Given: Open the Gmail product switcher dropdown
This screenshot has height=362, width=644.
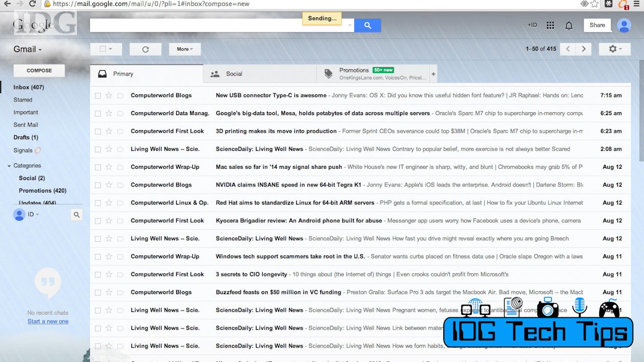Looking at the screenshot, I should pyautogui.click(x=28, y=49).
